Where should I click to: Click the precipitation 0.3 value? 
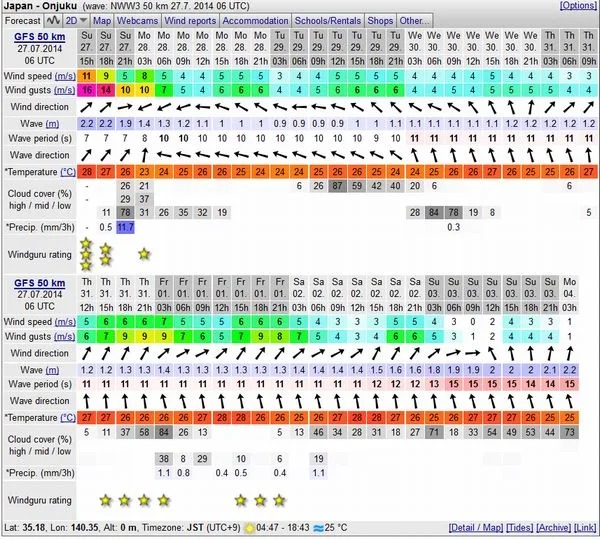click(x=453, y=227)
